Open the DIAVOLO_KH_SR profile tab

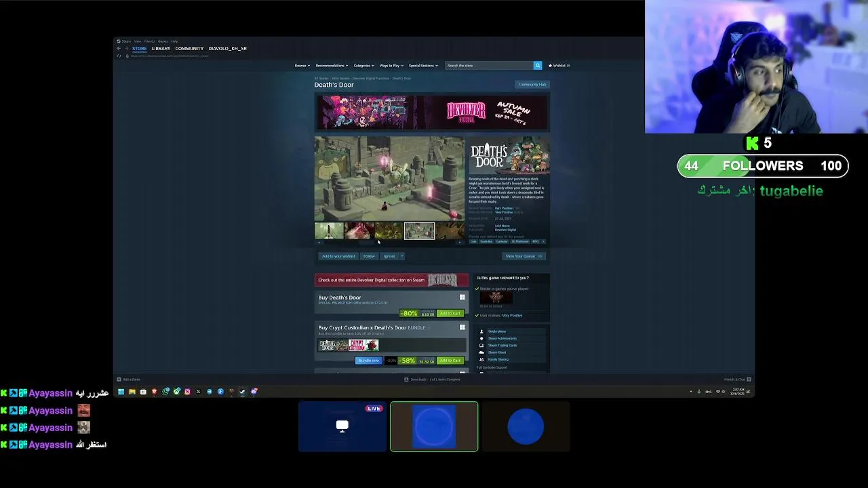227,49
